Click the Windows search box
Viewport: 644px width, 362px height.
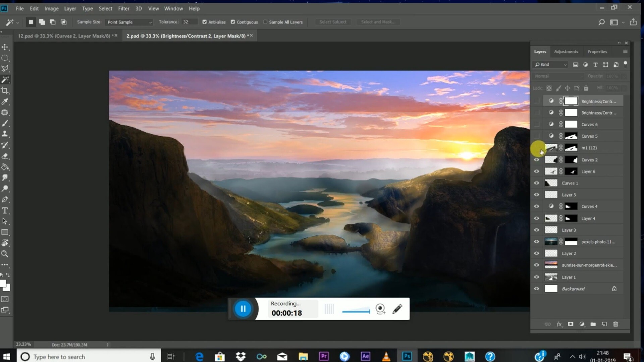click(89, 357)
